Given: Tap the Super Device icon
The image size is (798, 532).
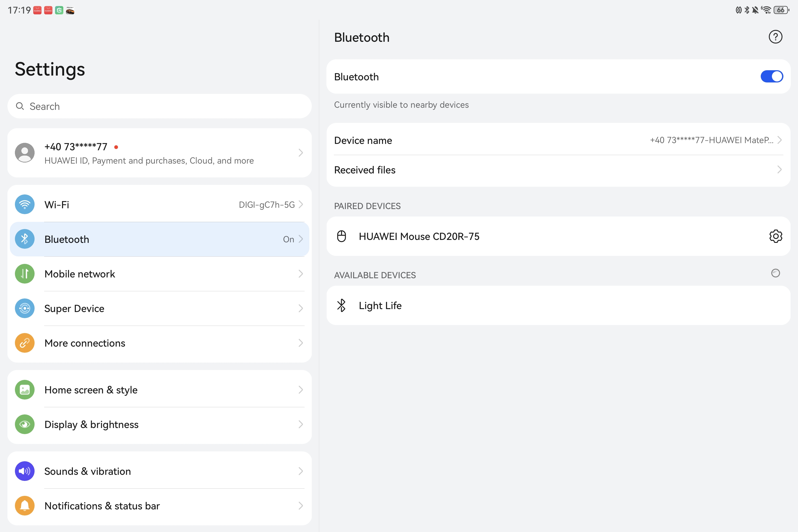Looking at the screenshot, I should (x=24, y=308).
